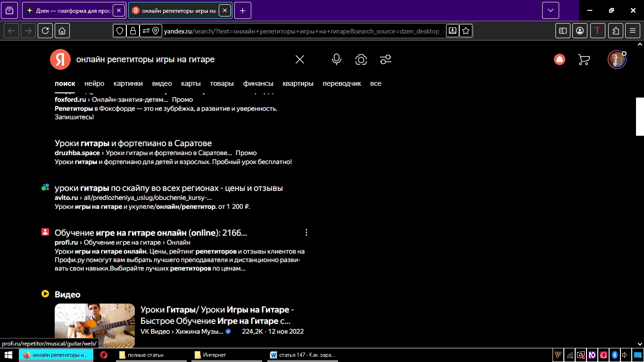Reload the page in the browser
The width and height of the screenshot is (644, 362).
pos(45,31)
